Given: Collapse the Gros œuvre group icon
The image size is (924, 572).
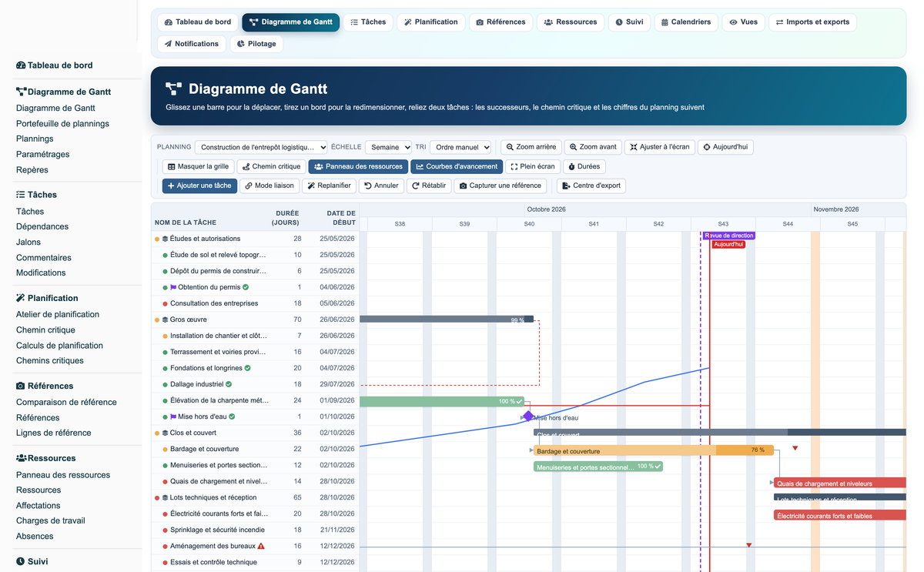Looking at the screenshot, I should [165, 319].
